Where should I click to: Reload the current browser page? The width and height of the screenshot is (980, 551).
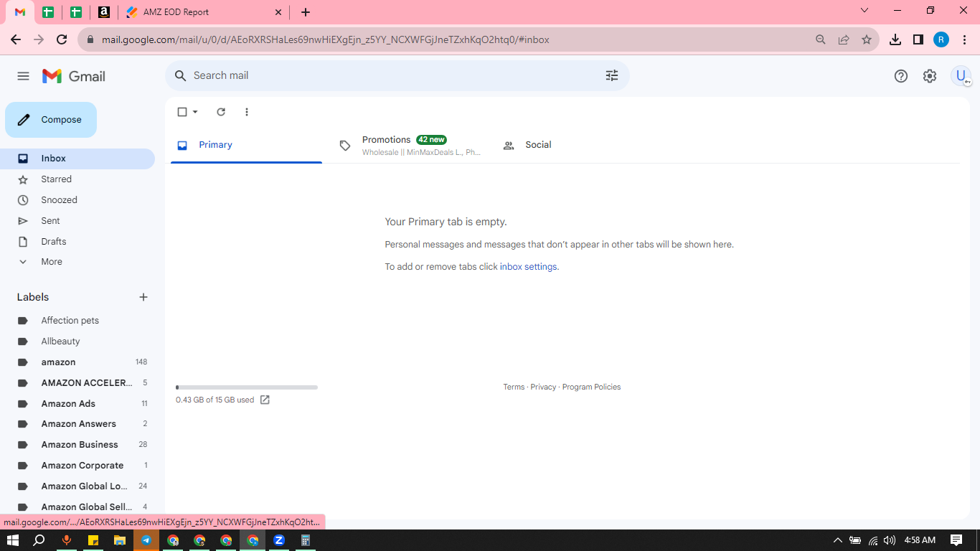coord(62,39)
